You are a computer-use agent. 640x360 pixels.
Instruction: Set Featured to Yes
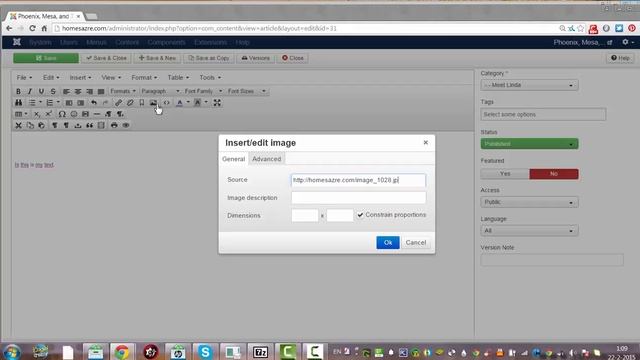click(x=505, y=174)
